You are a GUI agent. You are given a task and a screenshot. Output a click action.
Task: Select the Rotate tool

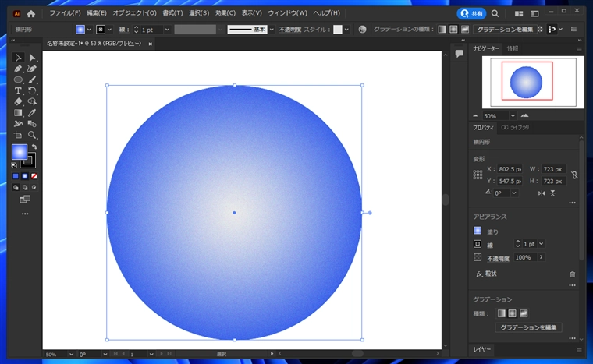pyautogui.click(x=32, y=90)
